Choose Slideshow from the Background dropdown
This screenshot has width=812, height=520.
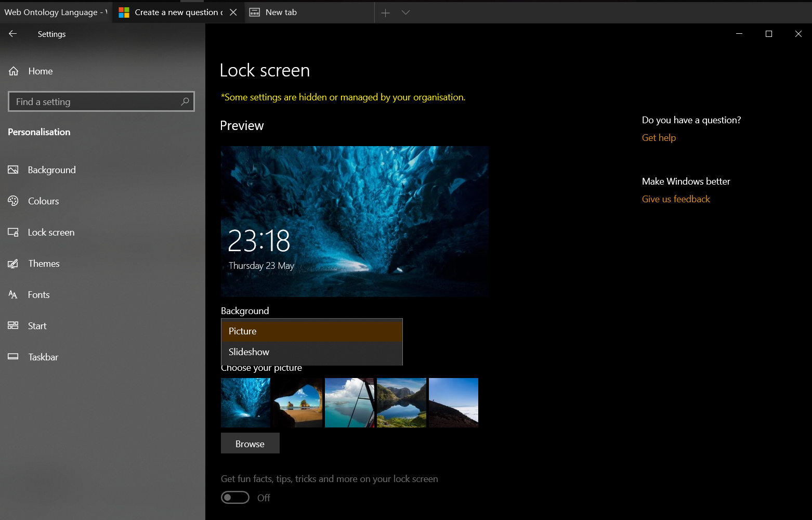[249, 352]
